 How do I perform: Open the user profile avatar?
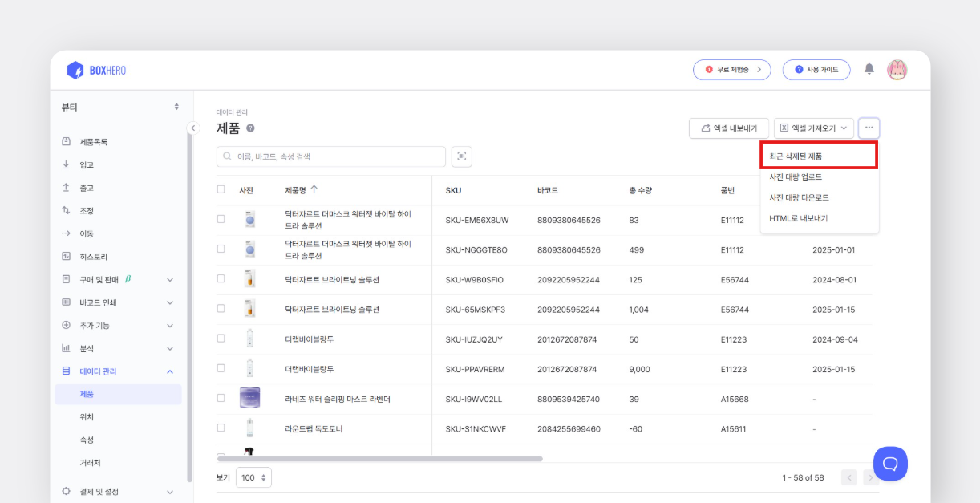pos(897,70)
